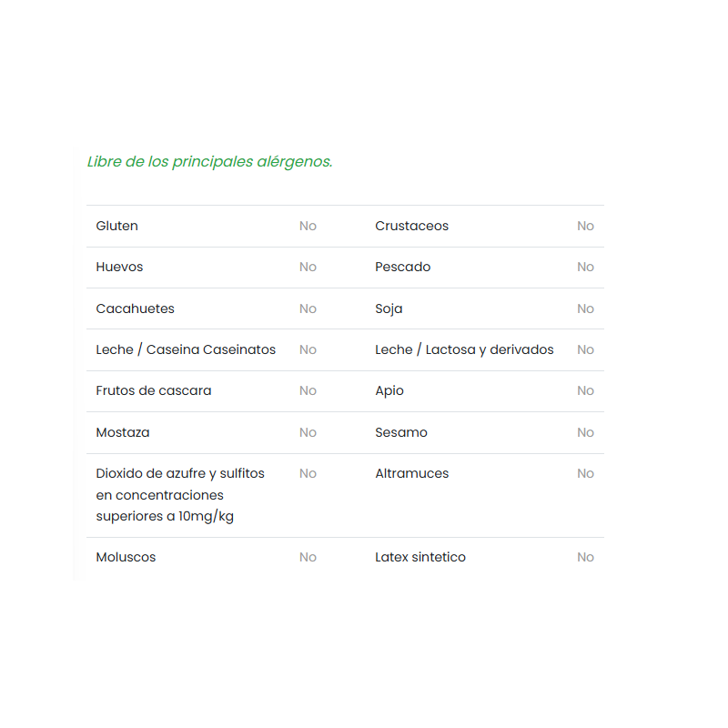Viewport: 728px width, 728px height.
Task: Select the Altramuces allergen label
Action: 411,473
